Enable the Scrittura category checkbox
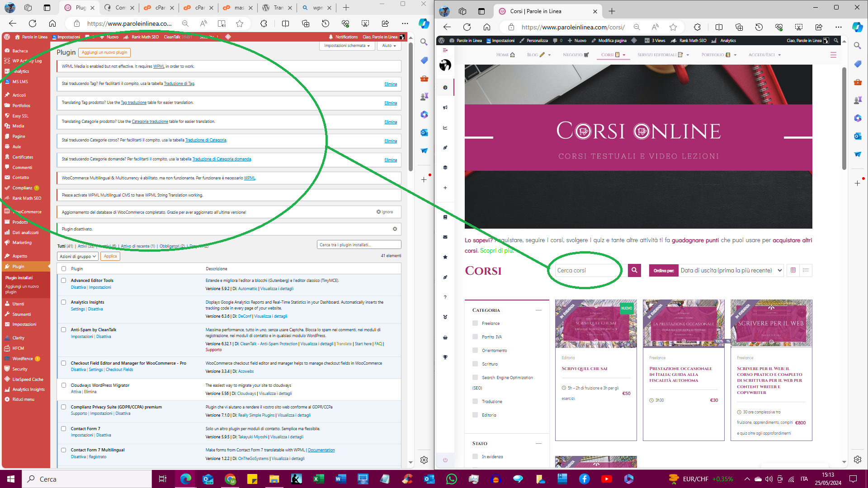This screenshot has height=488, width=868. tap(475, 364)
